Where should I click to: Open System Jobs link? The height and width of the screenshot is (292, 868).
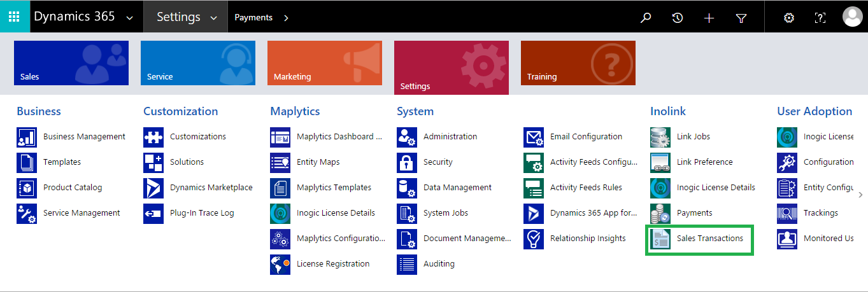click(x=446, y=213)
